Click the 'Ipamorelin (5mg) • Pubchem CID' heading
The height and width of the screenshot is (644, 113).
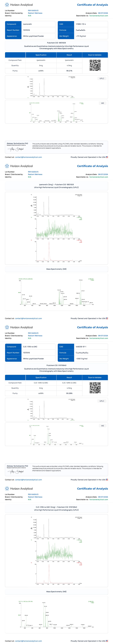(x=56, y=185)
